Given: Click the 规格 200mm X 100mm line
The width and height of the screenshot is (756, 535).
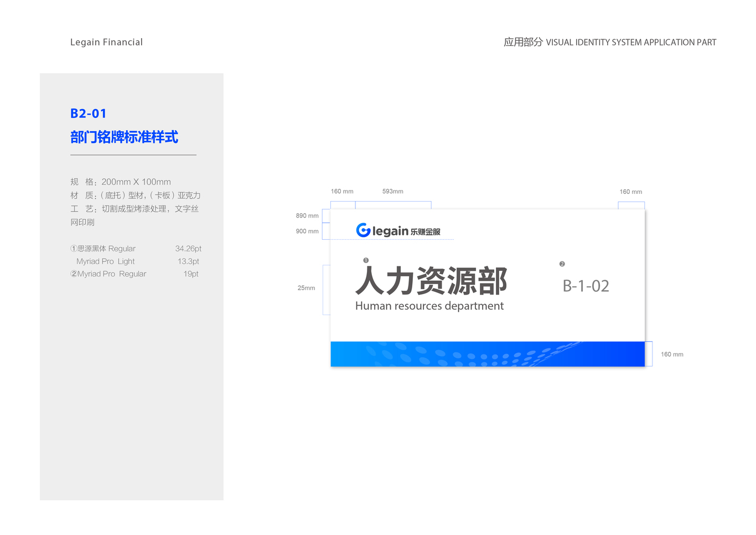Looking at the screenshot, I should [121, 182].
